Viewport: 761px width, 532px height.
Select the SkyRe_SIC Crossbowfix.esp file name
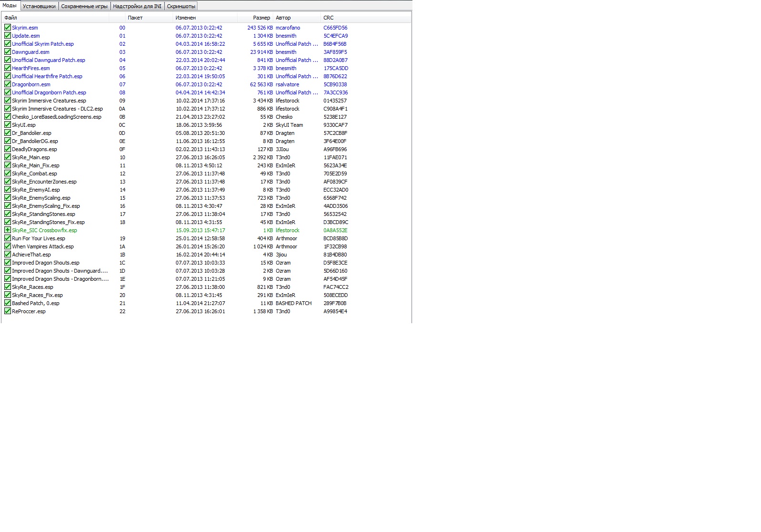[44, 230]
